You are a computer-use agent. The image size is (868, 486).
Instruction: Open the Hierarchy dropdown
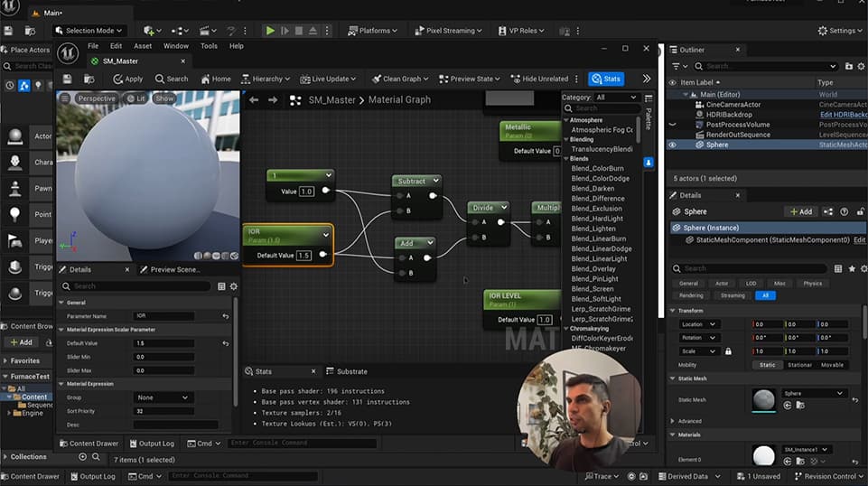tap(266, 79)
